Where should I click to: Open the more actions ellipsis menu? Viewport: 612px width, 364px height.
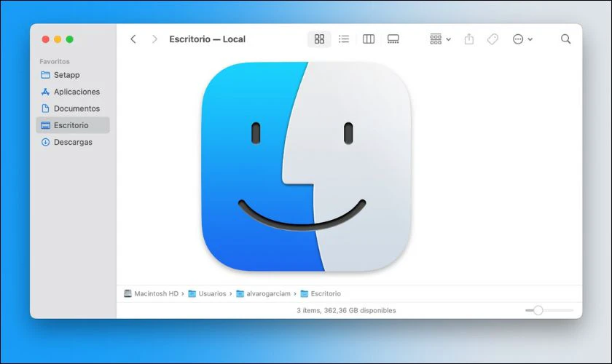522,39
